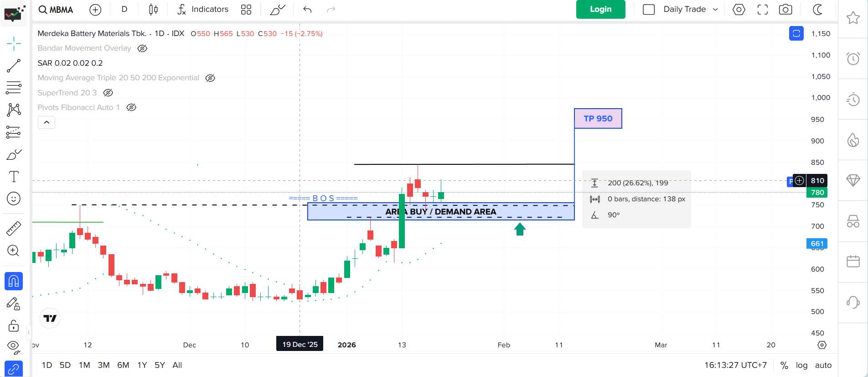Show the Bandar Movement Overlay indicator
This screenshot has width=868, height=377.
coord(142,48)
